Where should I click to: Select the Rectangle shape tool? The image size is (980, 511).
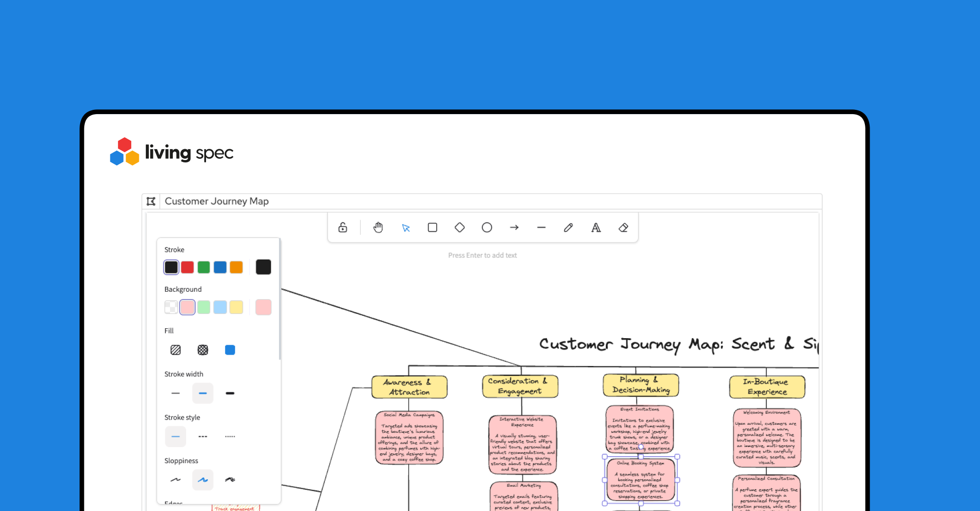click(x=432, y=228)
